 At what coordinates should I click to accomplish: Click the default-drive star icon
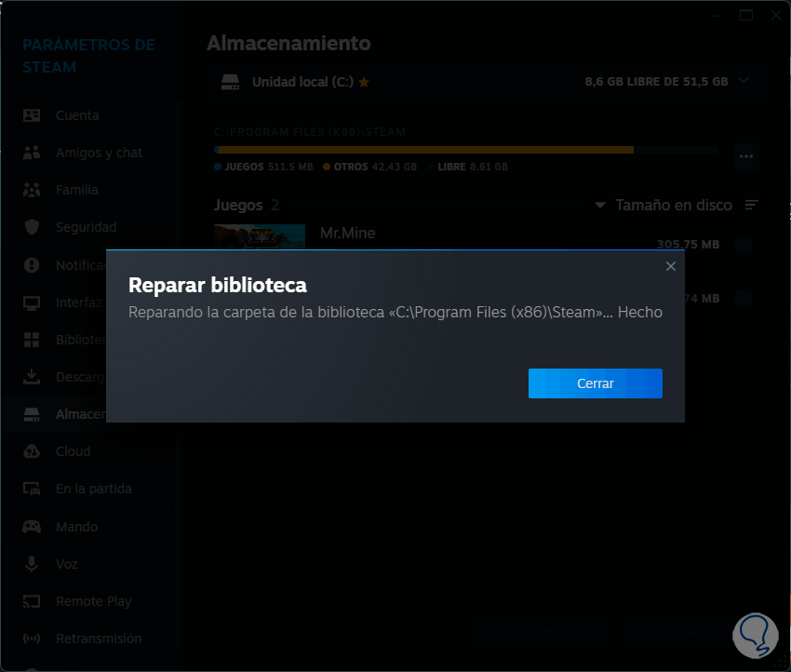(364, 82)
